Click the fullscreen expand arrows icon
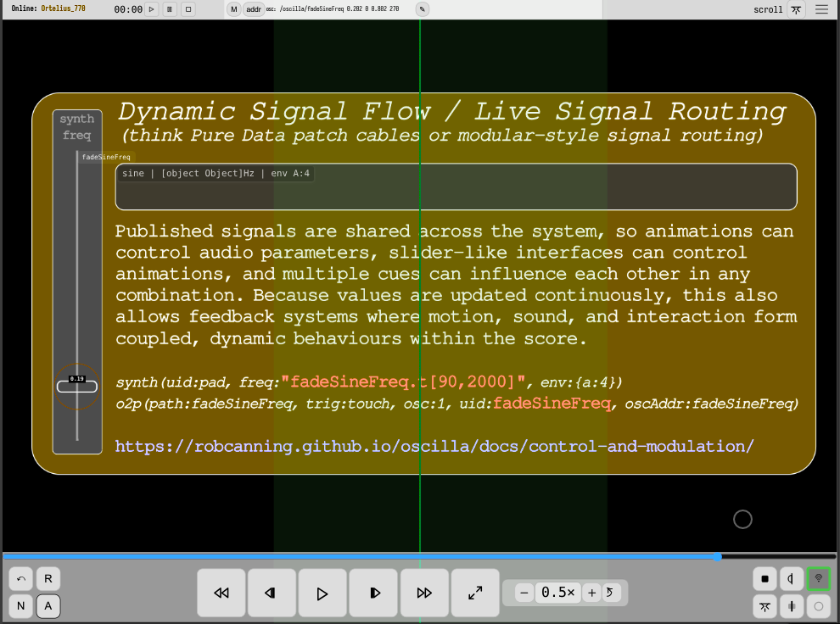Screen dimensions: 840x624 [x=475, y=593]
